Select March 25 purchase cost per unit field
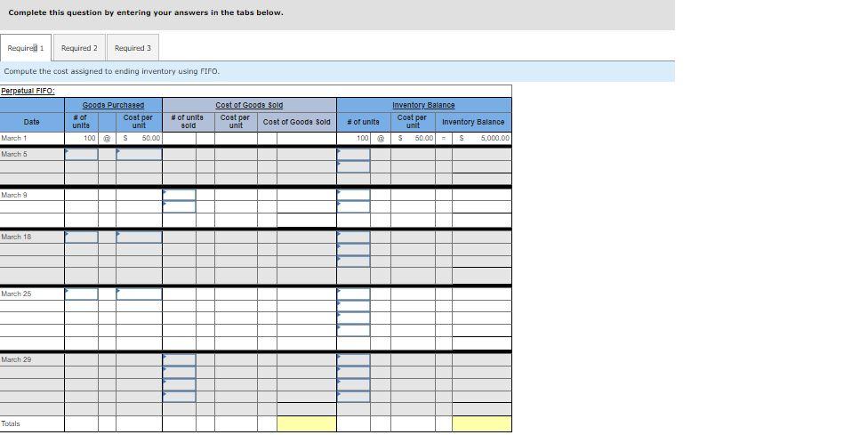Image resolution: width=868 pixels, height=435 pixels. pyautogui.click(x=139, y=294)
